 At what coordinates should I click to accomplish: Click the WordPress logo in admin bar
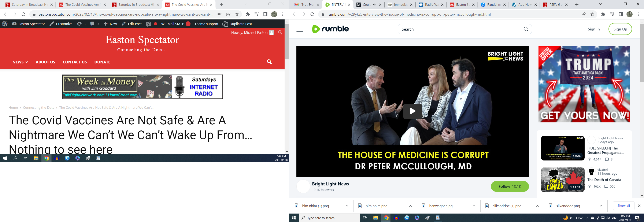coord(5,24)
